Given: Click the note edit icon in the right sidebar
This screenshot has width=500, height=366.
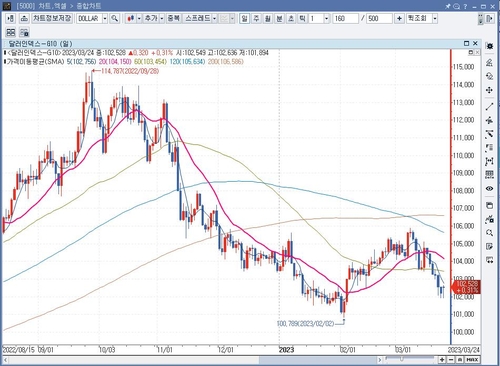Looking at the screenshot, I should click(x=489, y=246).
